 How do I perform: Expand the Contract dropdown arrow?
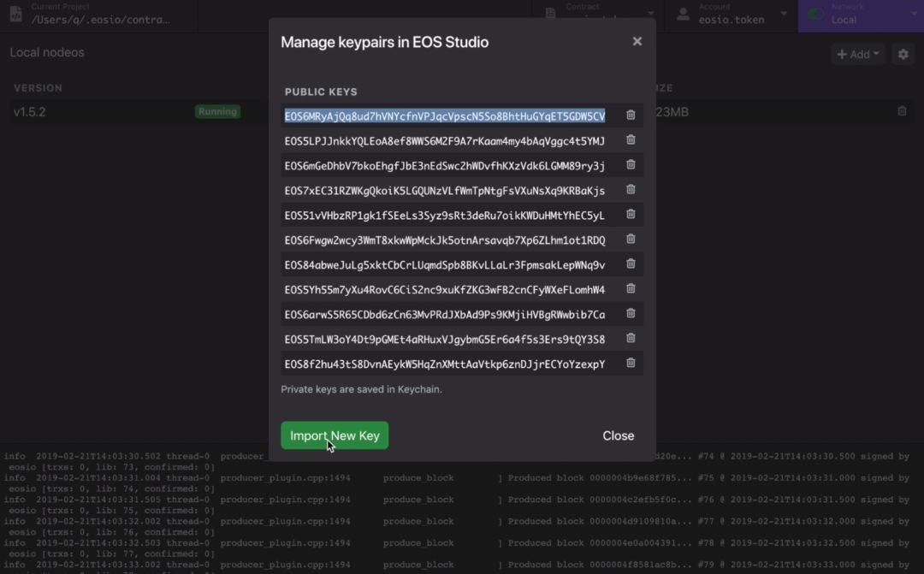pos(650,13)
